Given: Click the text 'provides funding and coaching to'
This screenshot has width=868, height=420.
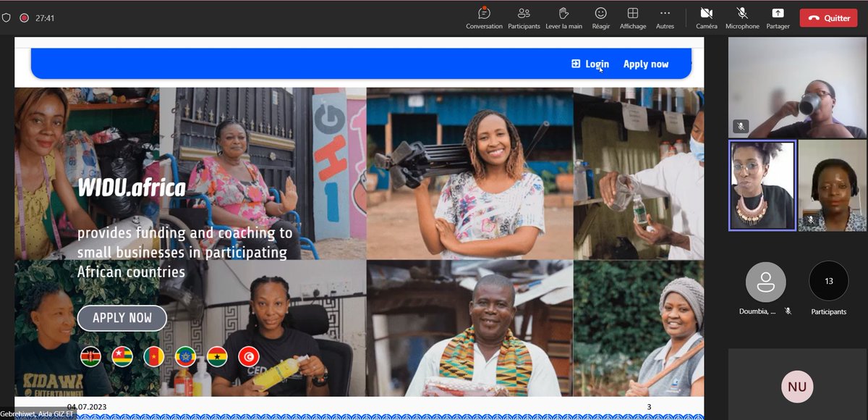Looking at the screenshot, I should pyautogui.click(x=185, y=233).
